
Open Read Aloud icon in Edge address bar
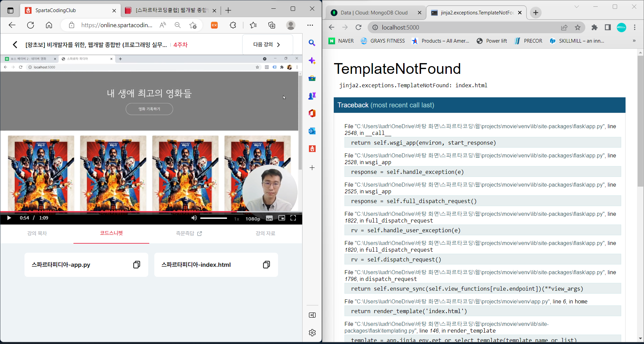click(163, 25)
